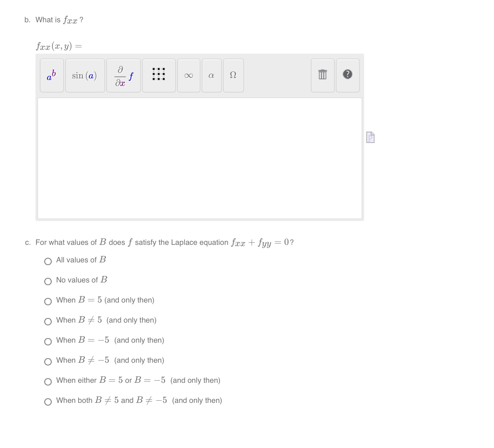Pick "When either B = 5 or B = −5"
The height and width of the screenshot is (448, 494).
click(48, 382)
